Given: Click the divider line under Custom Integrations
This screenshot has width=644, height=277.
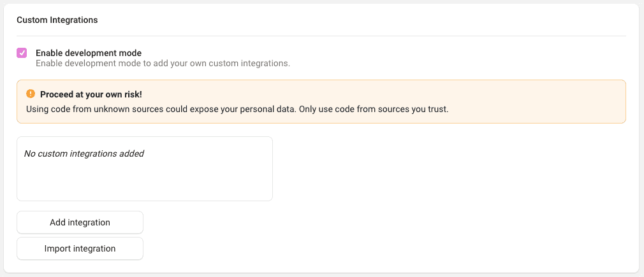Looking at the screenshot, I should pos(321,36).
